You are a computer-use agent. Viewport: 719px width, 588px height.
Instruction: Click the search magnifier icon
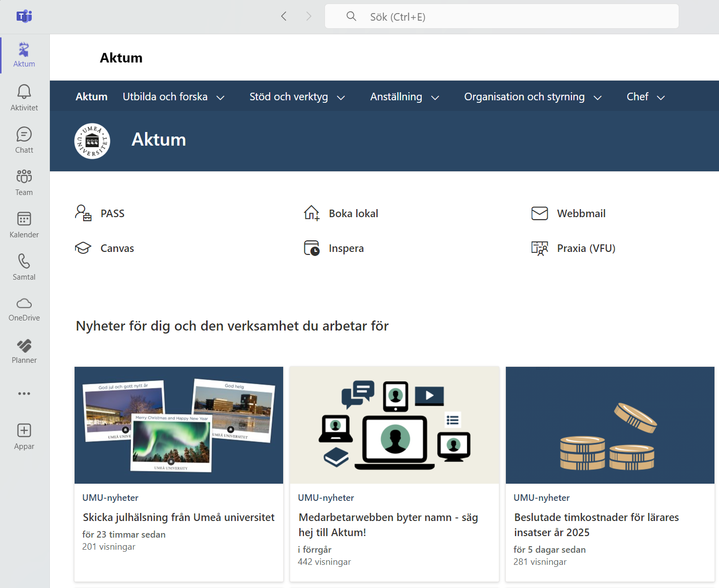[x=351, y=17]
